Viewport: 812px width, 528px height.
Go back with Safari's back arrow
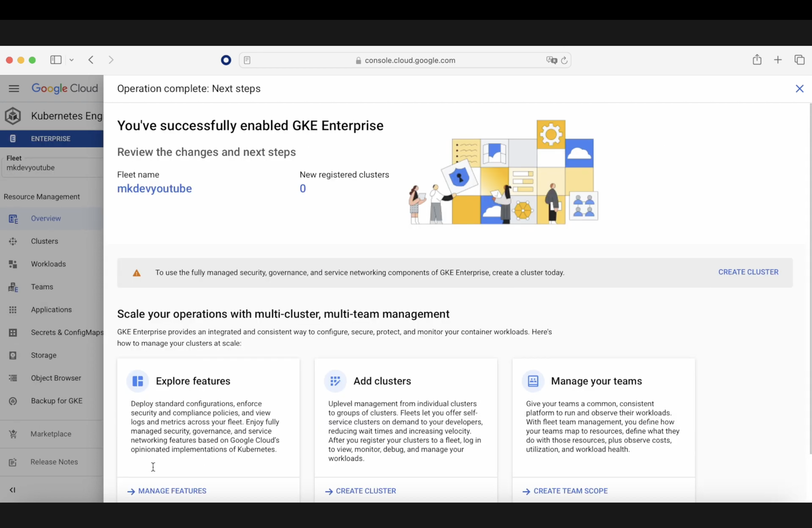click(91, 60)
